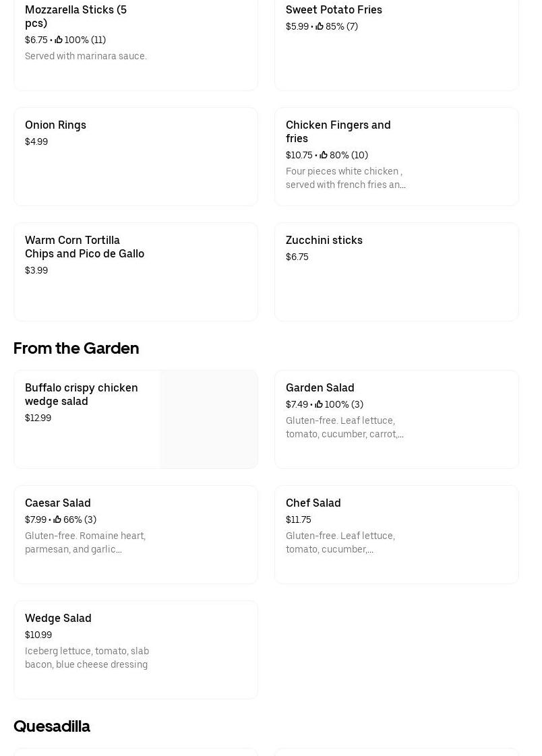Select the Wedge Salad title

click(x=58, y=618)
